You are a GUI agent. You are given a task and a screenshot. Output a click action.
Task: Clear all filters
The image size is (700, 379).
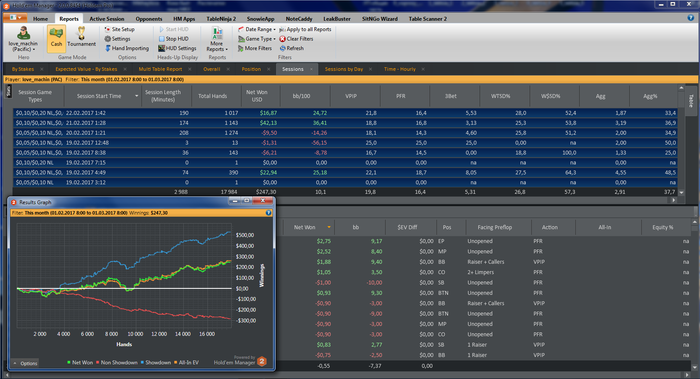(x=296, y=39)
